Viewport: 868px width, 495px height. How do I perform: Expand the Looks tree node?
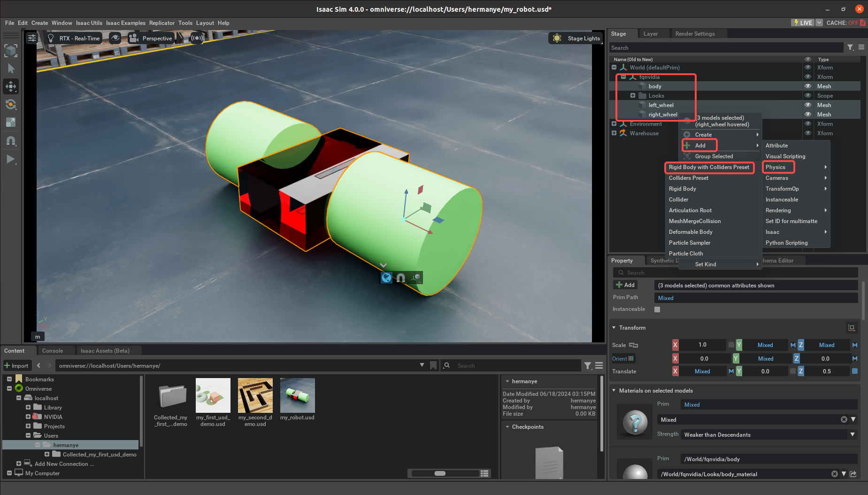(x=633, y=96)
